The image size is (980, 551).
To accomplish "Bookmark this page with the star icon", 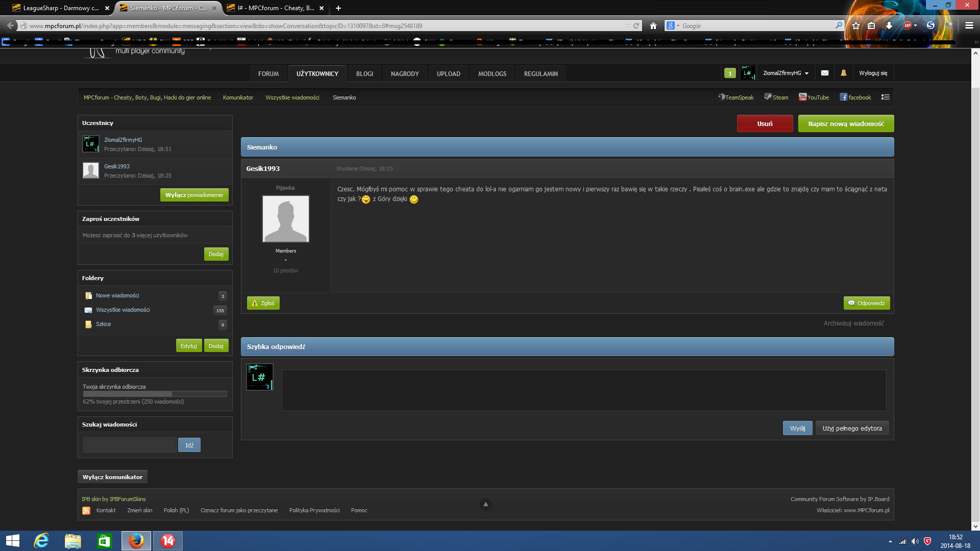I will 856,26.
